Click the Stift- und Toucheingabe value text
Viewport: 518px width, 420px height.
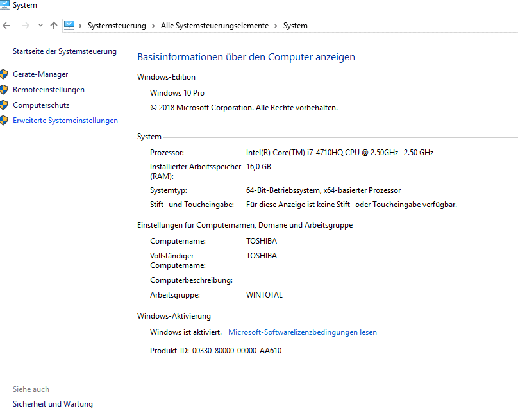[x=351, y=205]
